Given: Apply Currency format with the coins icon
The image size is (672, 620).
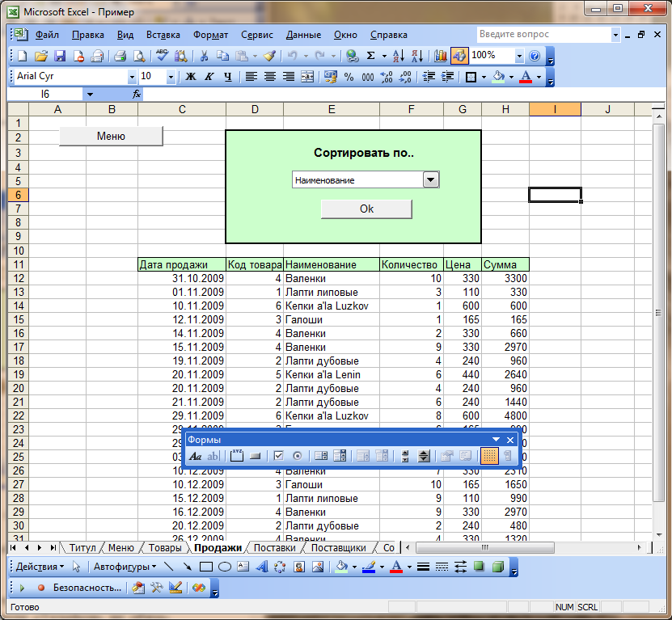Looking at the screenshot, I should pyautogui.click(x=331, y=77).
